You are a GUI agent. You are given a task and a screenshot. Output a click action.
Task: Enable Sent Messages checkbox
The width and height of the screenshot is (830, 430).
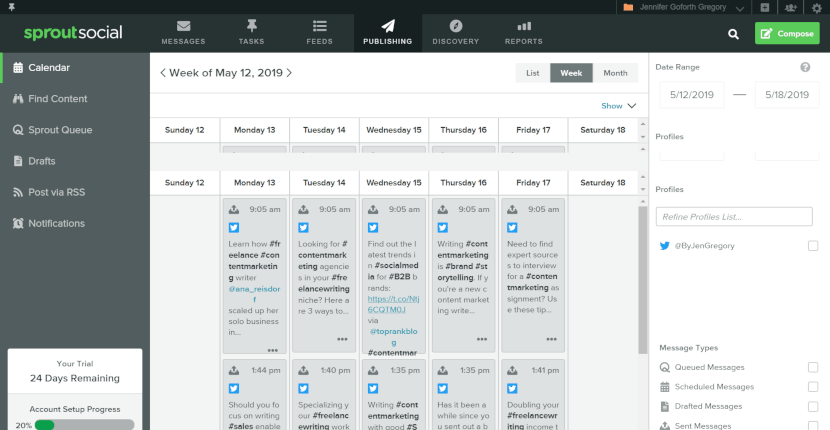(x=813, y=425)
